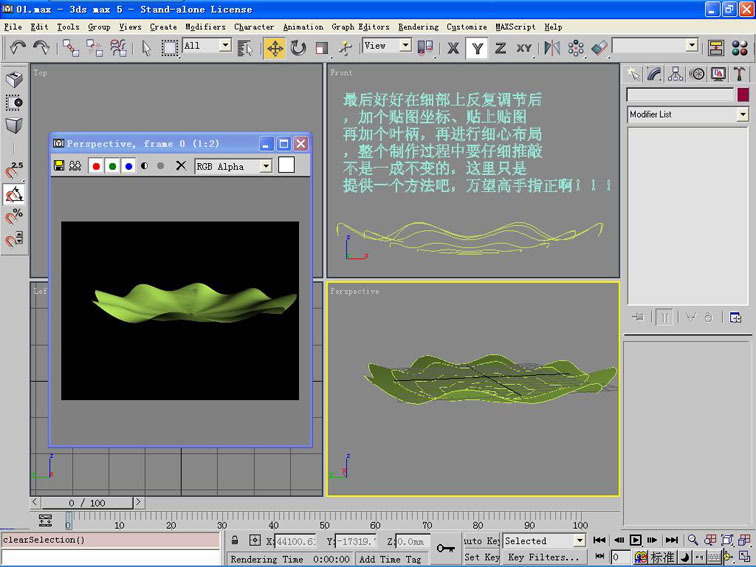Open Create command panel tab
The image size is (756, 567).
(634, 74)
